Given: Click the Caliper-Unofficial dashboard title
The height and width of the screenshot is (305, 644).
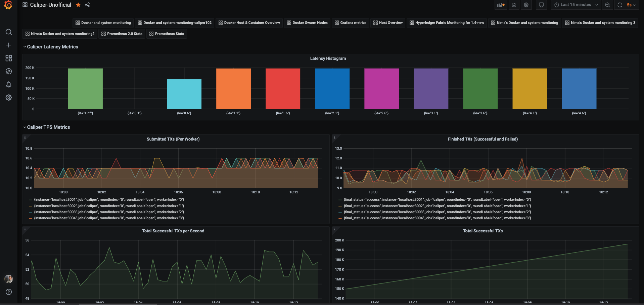Looking at the screenshot, I should click(x=51, y=5).
